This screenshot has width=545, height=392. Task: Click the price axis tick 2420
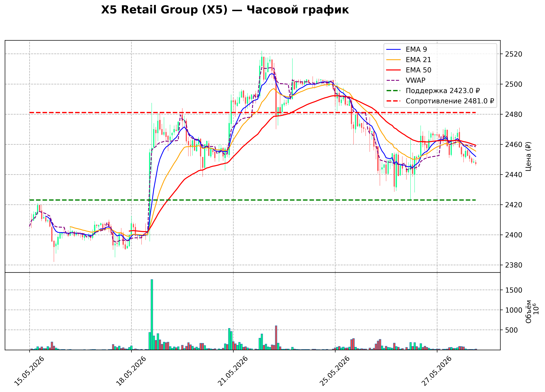click(x=514, y=205)
